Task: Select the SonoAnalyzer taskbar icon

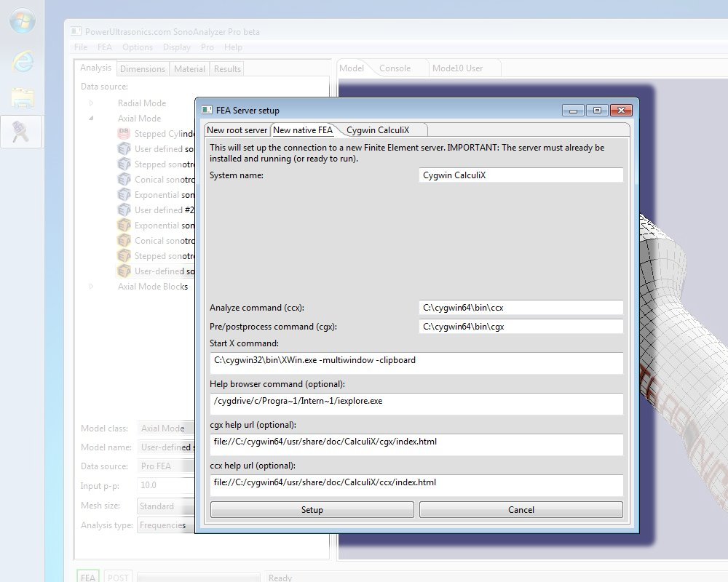Action: coord(21,132)
